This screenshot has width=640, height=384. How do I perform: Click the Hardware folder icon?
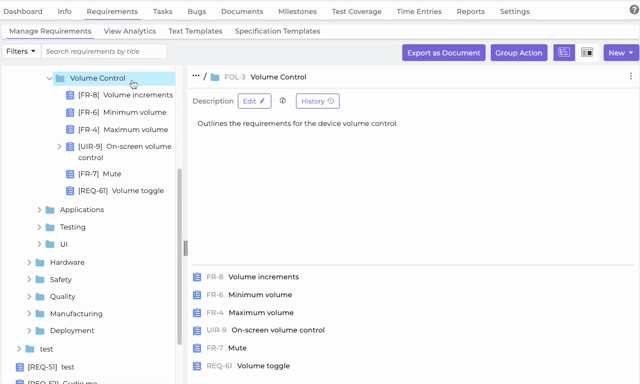pyautogui.click(x=40, y=262)
